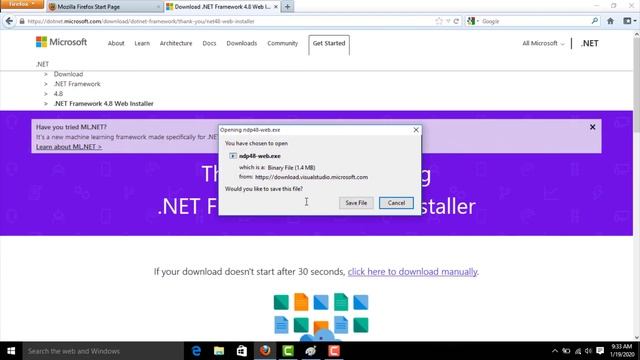The width and height of the screenshot is (640, 360).
Task: Click the page vertical scrollbar
Action: point(636,186)
